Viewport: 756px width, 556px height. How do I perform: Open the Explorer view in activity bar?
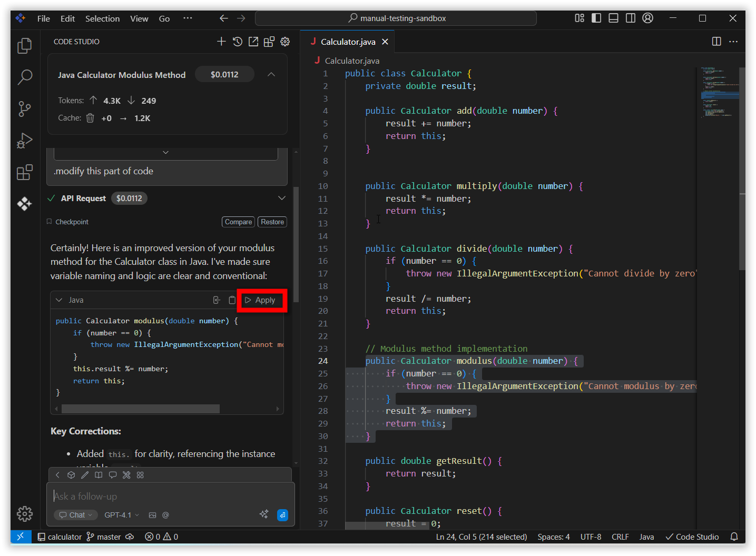[25, 46]
